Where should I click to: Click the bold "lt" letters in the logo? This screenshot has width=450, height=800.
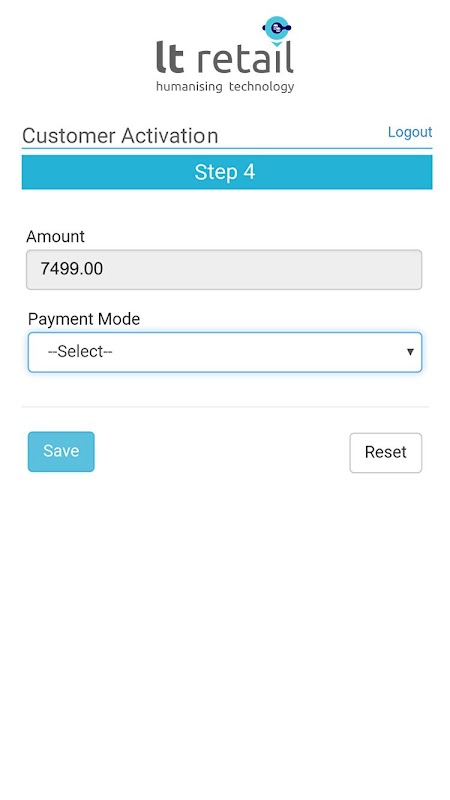click(x=170, y=57)
